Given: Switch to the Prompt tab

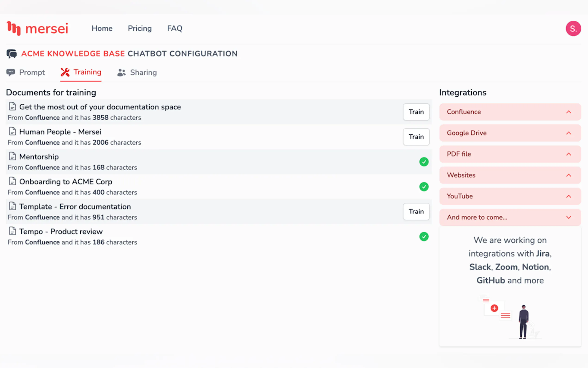Looking at the screenshot, I should (26, 73).
